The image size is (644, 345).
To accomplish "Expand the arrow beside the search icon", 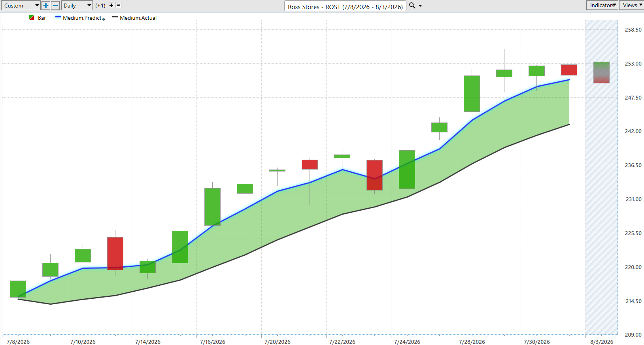I will click(x=420, y=6).
